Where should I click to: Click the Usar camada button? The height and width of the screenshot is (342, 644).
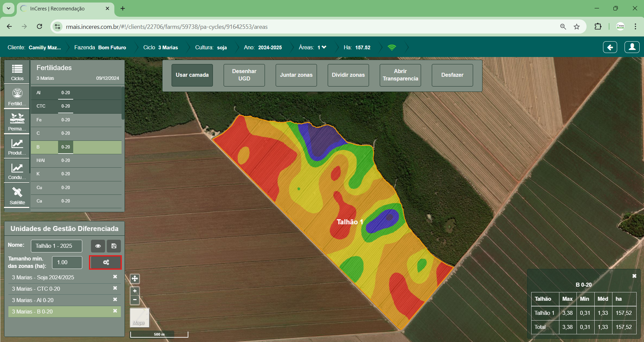192,75
